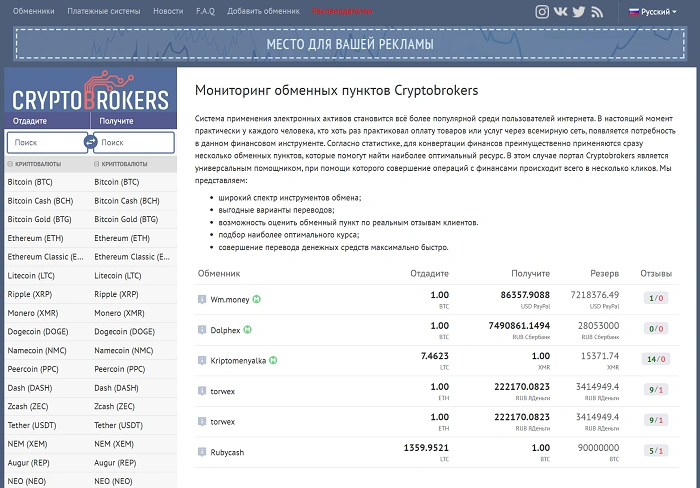Click the info icon next to Dolphex
700x488 pixels.
click(202, 330)
